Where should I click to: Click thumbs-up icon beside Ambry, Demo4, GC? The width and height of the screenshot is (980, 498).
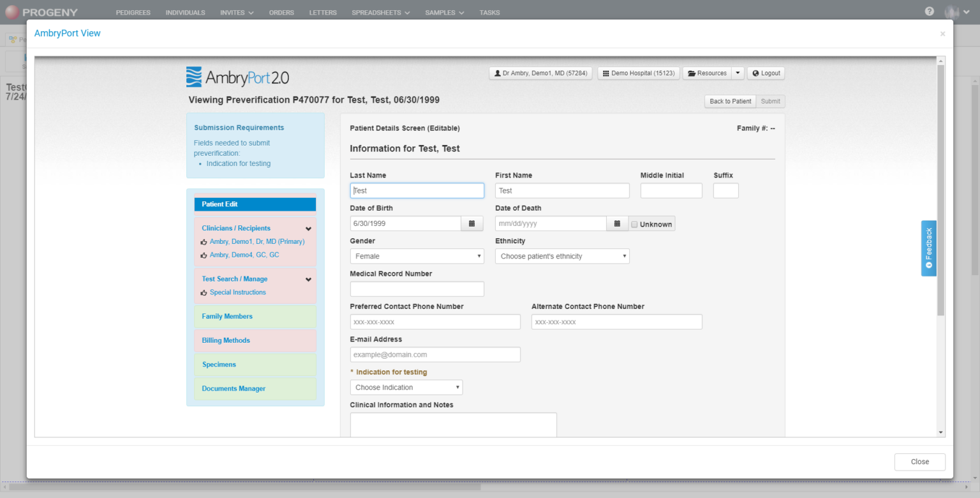204,255
